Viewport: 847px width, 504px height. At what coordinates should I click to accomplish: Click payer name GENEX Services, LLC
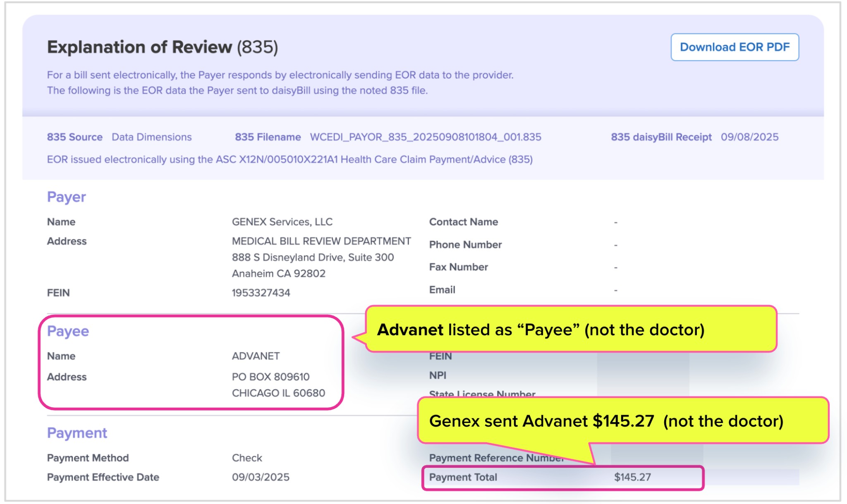282,222
